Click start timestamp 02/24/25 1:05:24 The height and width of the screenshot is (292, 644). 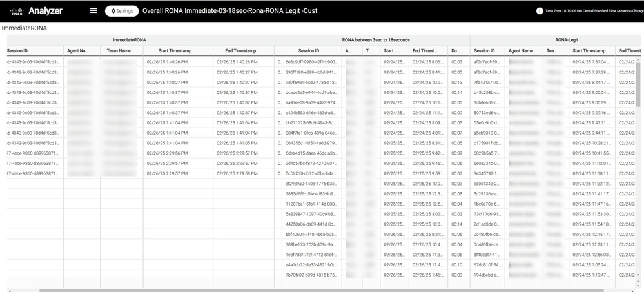pos(591,264)
